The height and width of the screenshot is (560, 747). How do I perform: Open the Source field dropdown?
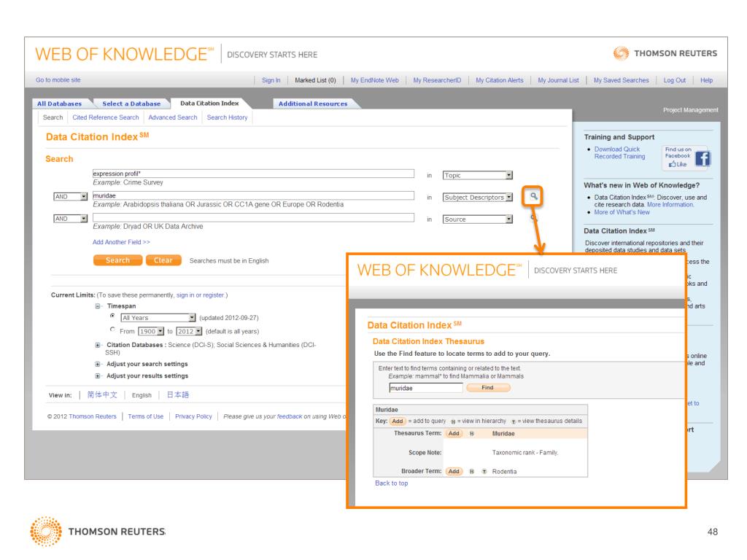(508, 219)
